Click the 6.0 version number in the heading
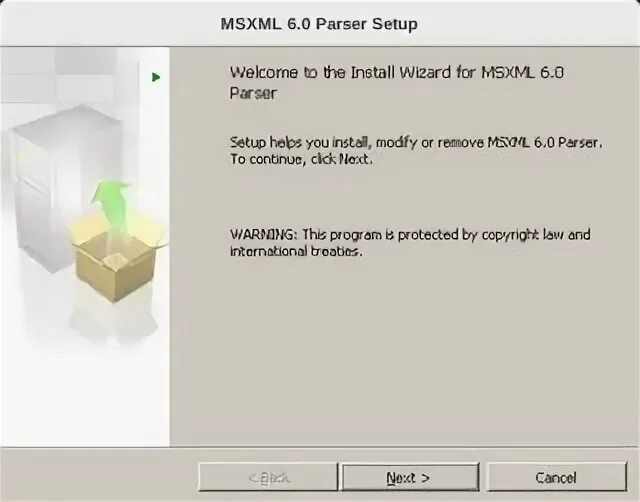 (552, 73)
